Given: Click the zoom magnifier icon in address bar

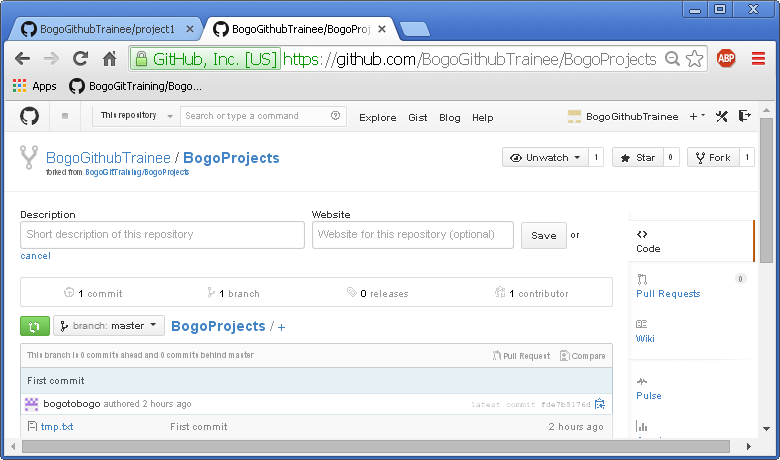Looking at the screenshot, I should 672,59.
